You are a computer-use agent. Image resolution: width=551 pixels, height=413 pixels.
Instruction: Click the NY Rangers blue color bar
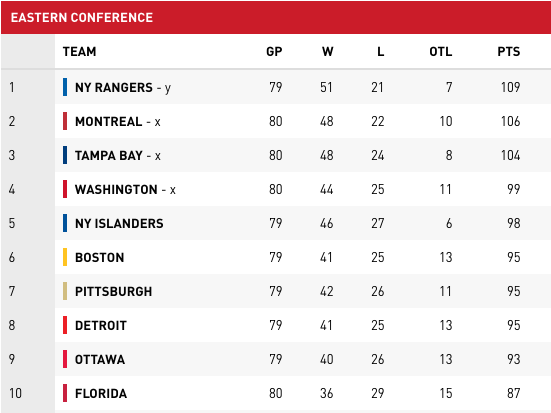tap(65, 87)
